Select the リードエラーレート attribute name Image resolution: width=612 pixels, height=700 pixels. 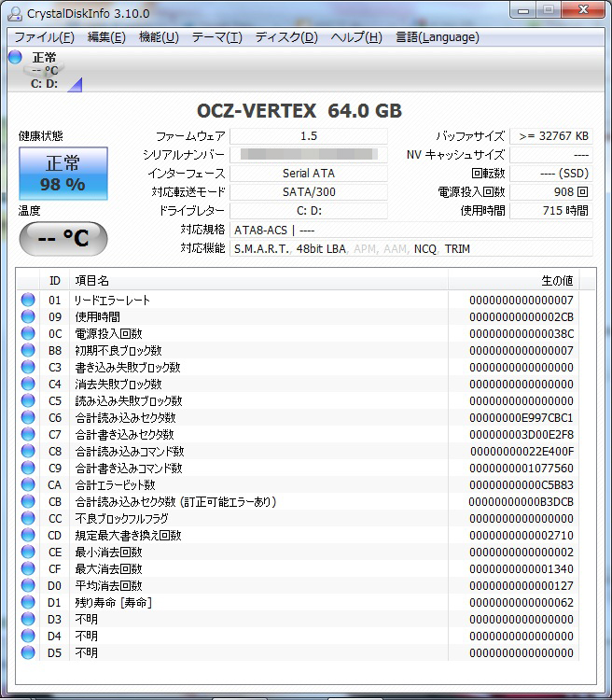[112, 300]
